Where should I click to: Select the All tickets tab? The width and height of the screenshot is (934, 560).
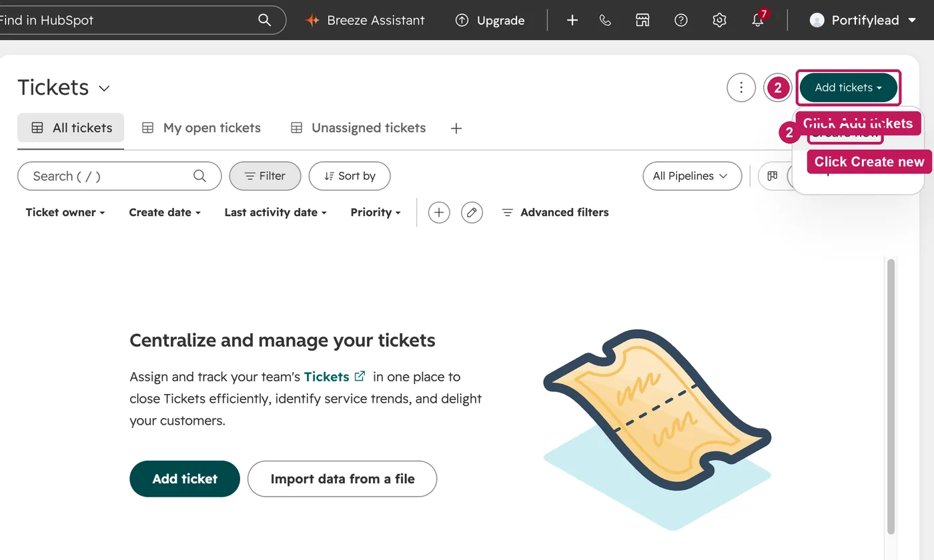tap(71, 127)
